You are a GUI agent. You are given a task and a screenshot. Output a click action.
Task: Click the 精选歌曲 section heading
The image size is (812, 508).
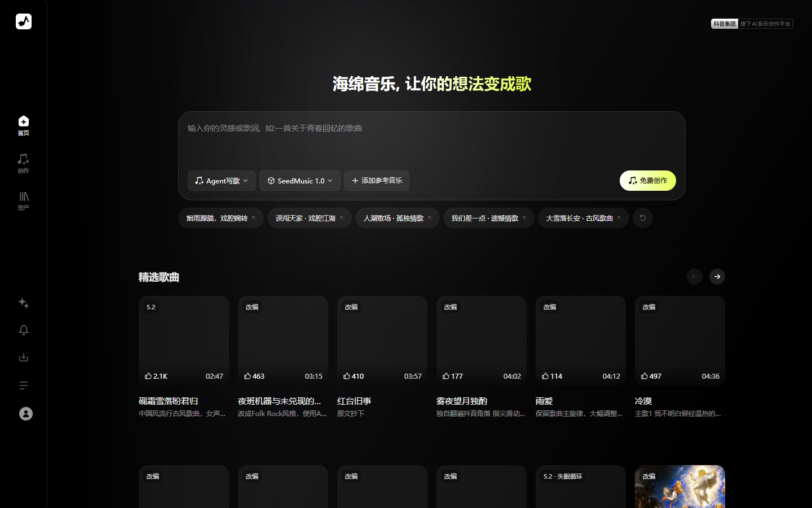tap(159, 277)
